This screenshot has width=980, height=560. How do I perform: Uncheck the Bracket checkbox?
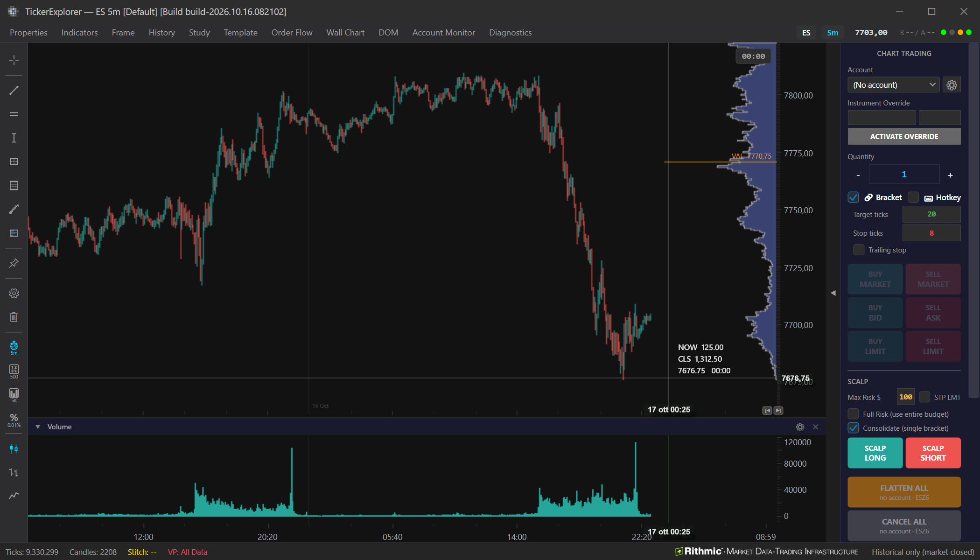[853, 197]
